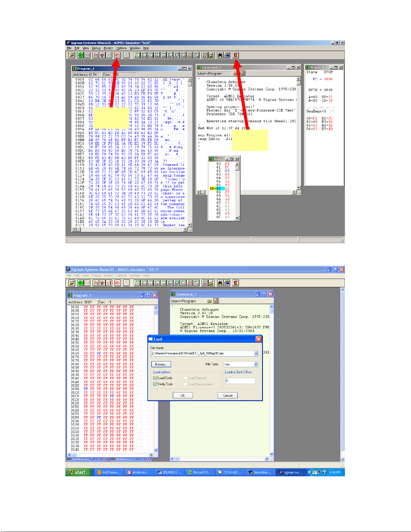The height and width of the screenshot is (532, 411).
Task: Open the SCO window icon in the "test" toolbar
Action: 190,55
